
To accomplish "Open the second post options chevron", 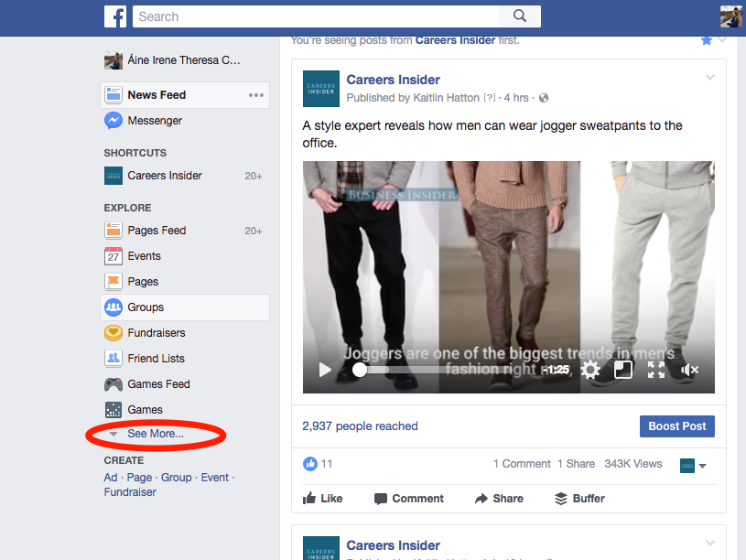I will pos(710,543).
